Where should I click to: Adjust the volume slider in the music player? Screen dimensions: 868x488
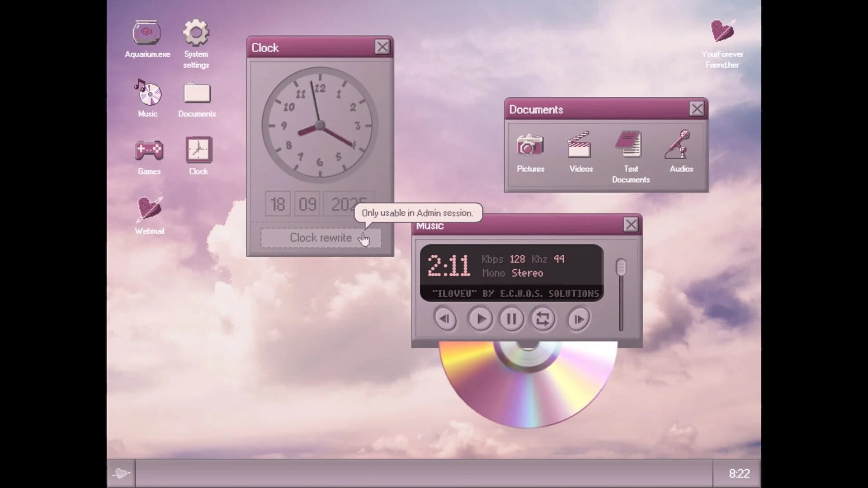tap(621, 267)
